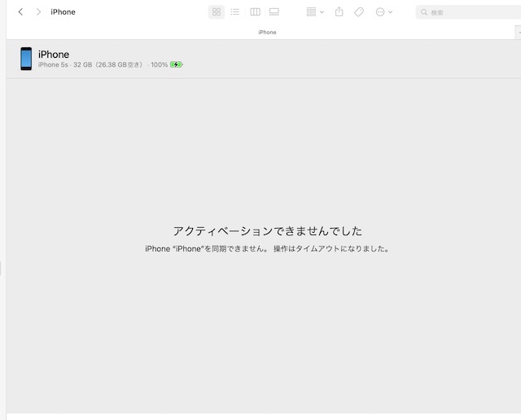Go forward using the right chevron
The height and width of the screenshot is (420, 521).
coord(37,12)
